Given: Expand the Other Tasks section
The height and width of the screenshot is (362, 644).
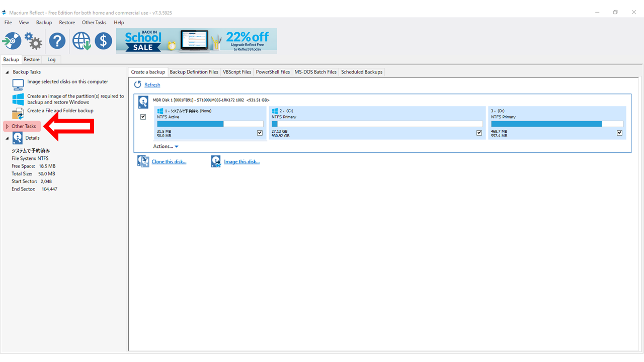Looking at the screenshot, I should click(x=7, y=127).
